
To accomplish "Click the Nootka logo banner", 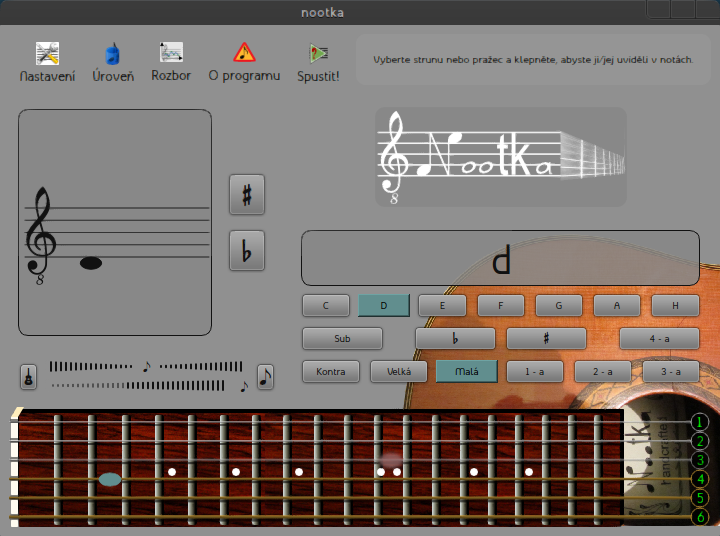I will click(501, 157).
